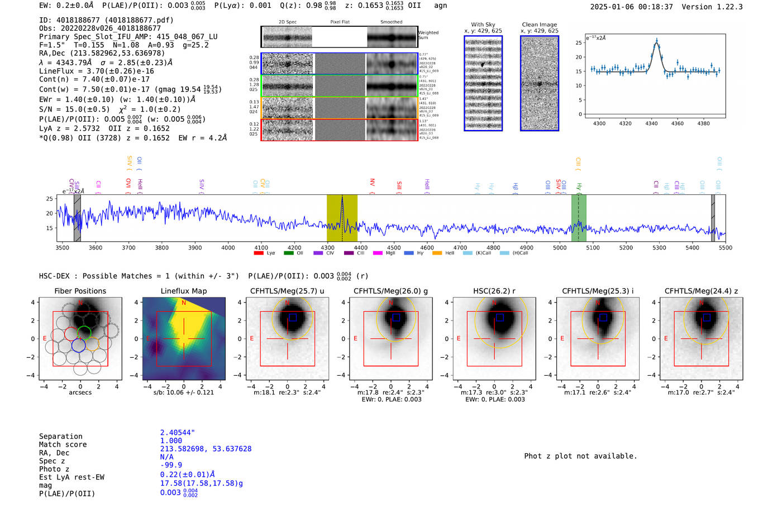
Task: Select the blue-bordered 2D spectrum fiber row
Action: pos(340,64)
